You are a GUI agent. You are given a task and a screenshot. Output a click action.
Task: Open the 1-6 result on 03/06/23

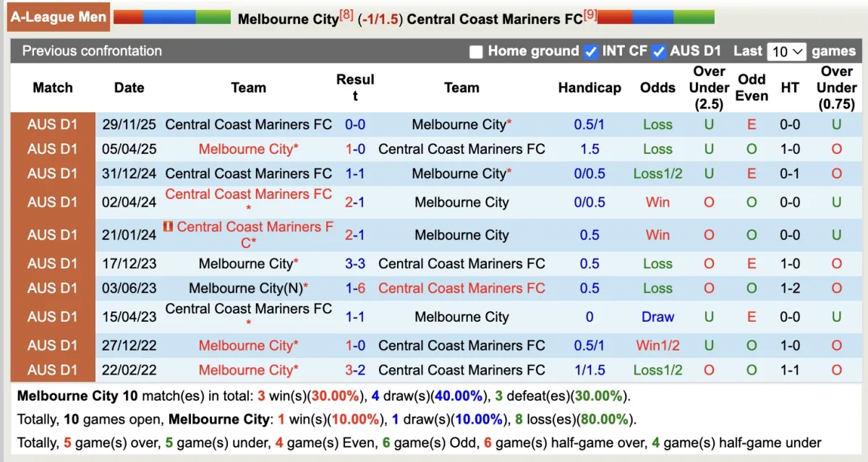pos(355,288)
